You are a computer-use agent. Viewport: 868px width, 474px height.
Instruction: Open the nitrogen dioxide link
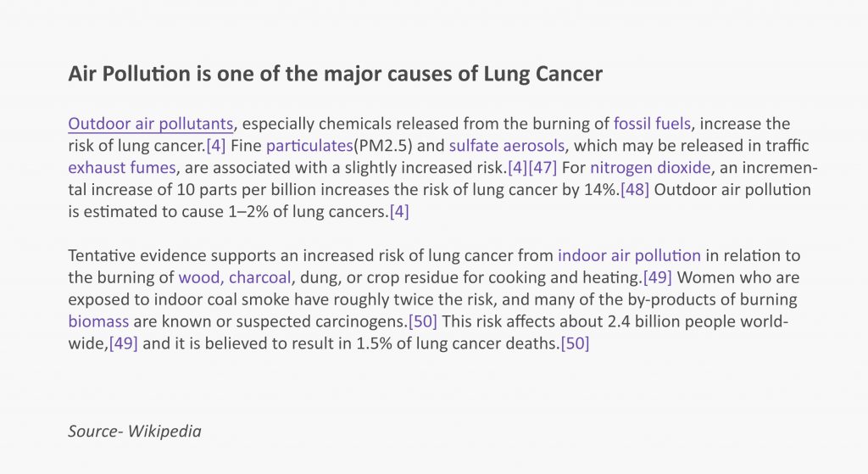(x=650, y=167)
